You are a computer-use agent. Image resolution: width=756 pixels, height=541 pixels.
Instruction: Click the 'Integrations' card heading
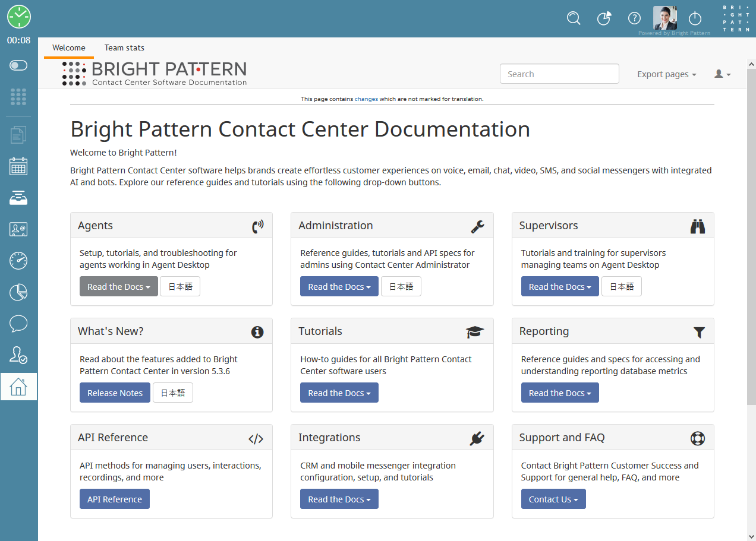[x=329, y=437]
